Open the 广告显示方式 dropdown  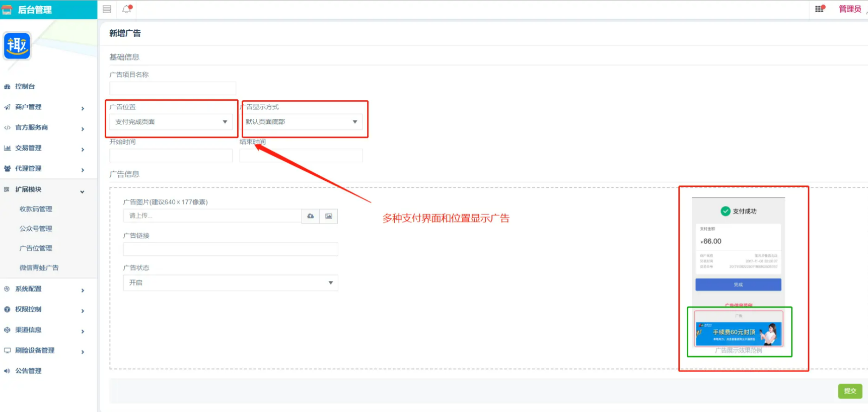(302, 122)
